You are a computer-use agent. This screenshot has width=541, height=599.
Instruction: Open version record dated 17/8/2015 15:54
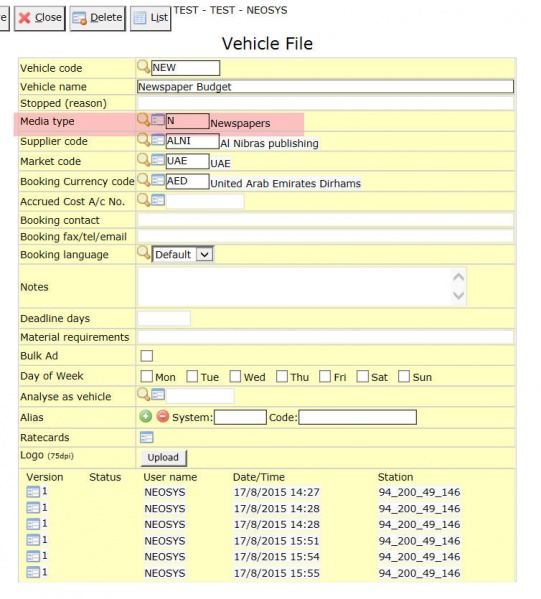33,556
